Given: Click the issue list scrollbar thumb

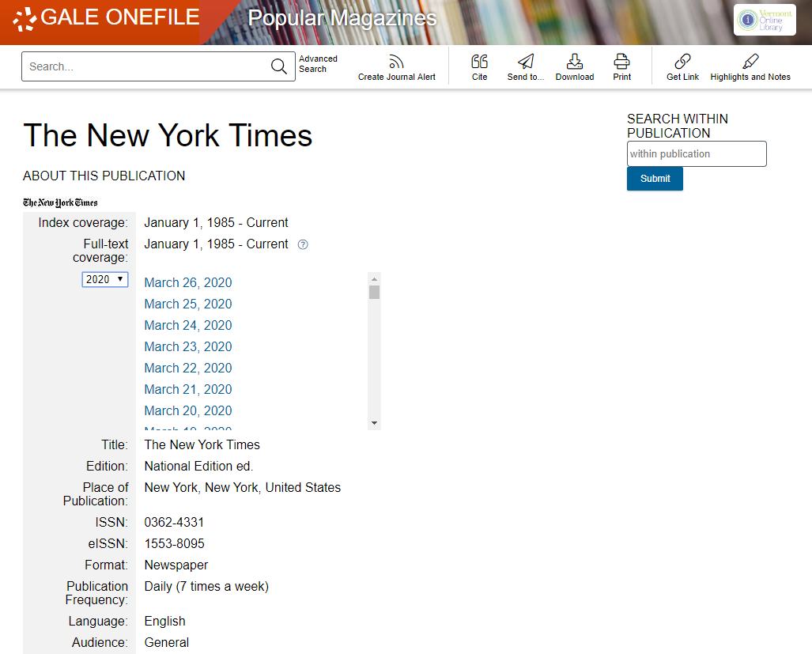Looking at the screenshot, I should pos(375,293).
